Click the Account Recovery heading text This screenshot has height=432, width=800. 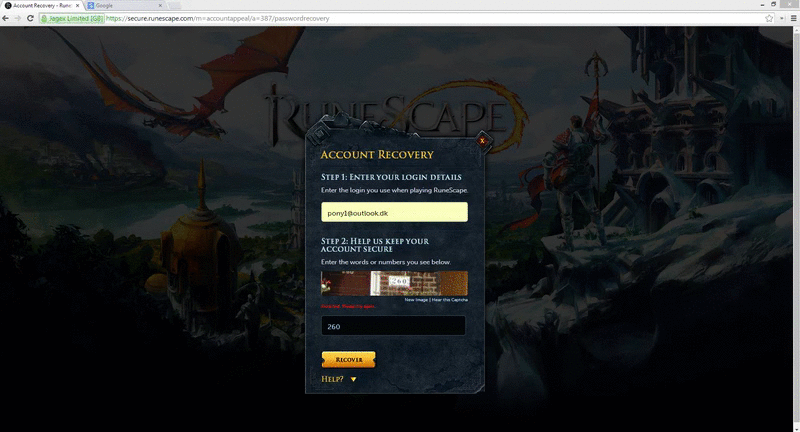tap(377, 155)
